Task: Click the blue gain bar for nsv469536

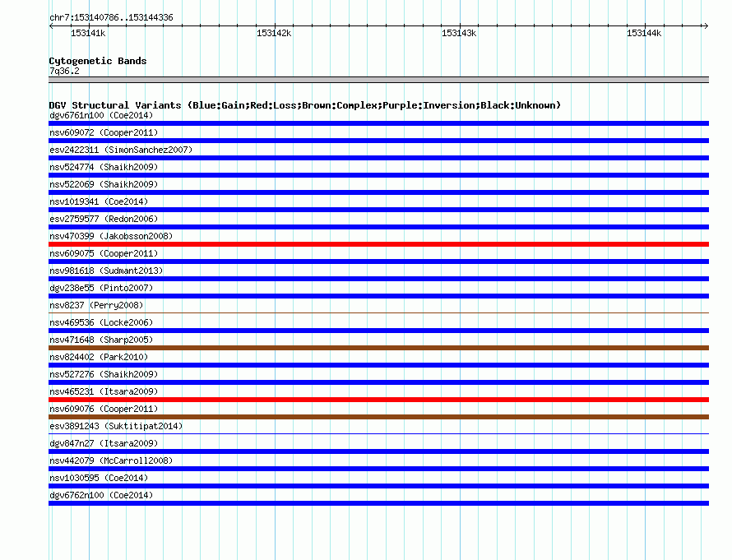Action: (378, 331)
